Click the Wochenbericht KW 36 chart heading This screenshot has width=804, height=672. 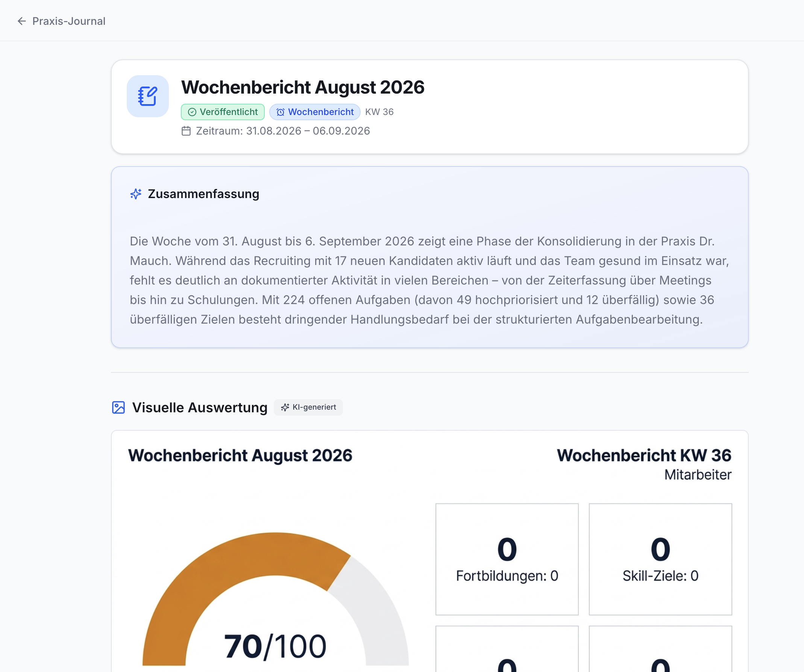[x=644, y=456]
